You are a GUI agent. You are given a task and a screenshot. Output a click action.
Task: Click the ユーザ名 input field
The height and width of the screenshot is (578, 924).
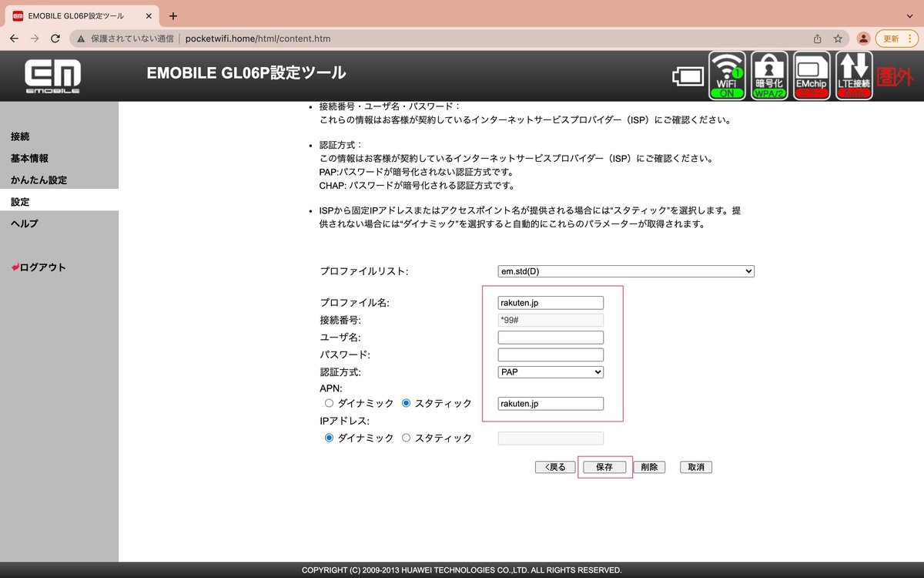click(551, 338)
